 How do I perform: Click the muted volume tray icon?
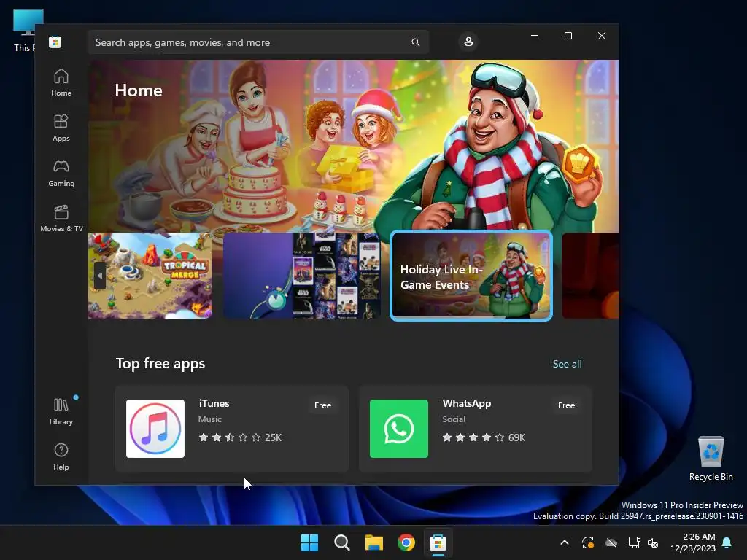pyautogui.click(x=653, y=542)
